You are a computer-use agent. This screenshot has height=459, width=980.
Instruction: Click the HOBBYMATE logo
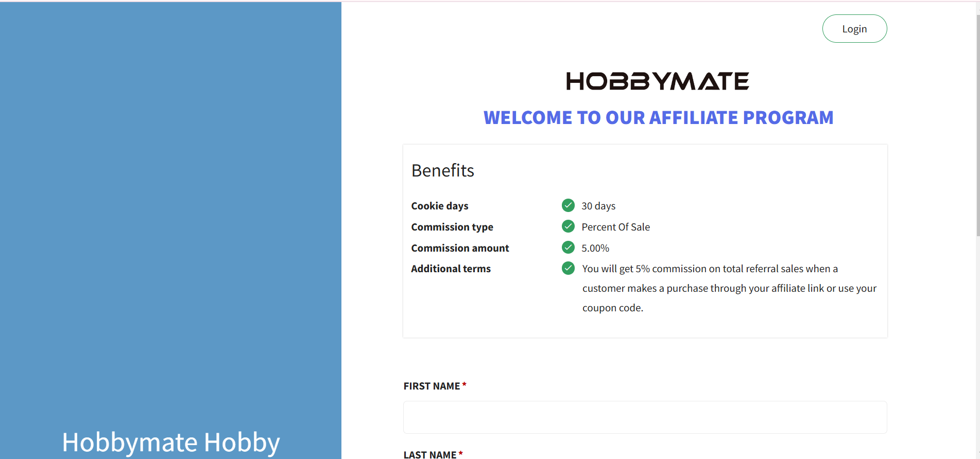tap(658, 81)
